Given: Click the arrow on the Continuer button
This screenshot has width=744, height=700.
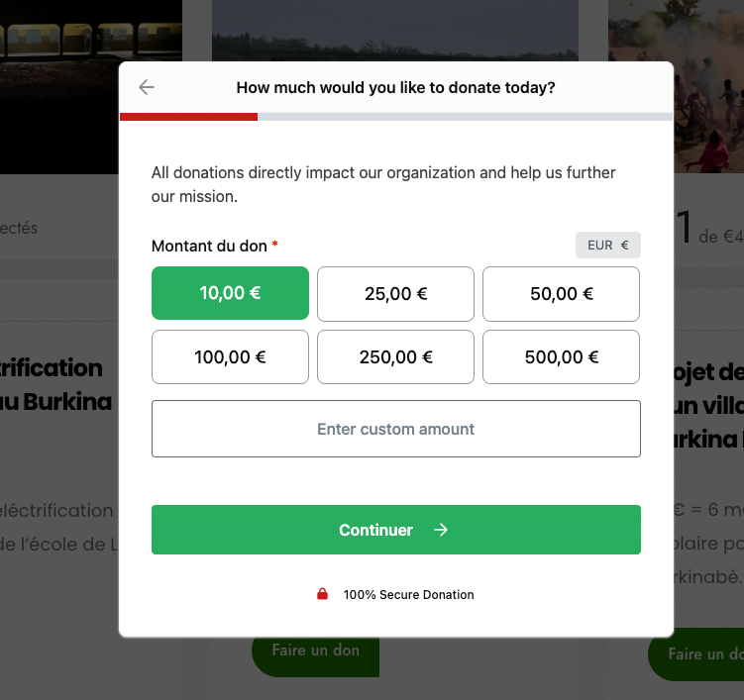Looking at the screenshot, I should [441, 530].
